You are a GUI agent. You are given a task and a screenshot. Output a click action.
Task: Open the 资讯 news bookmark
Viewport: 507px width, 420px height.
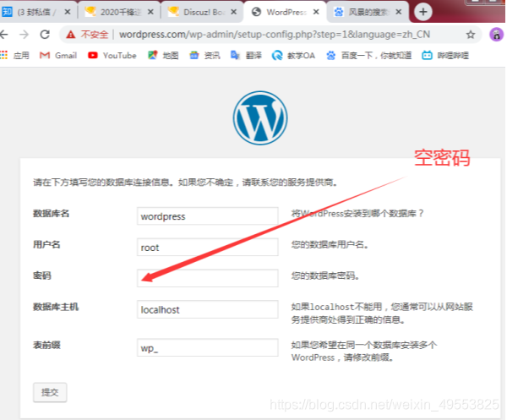204,56
